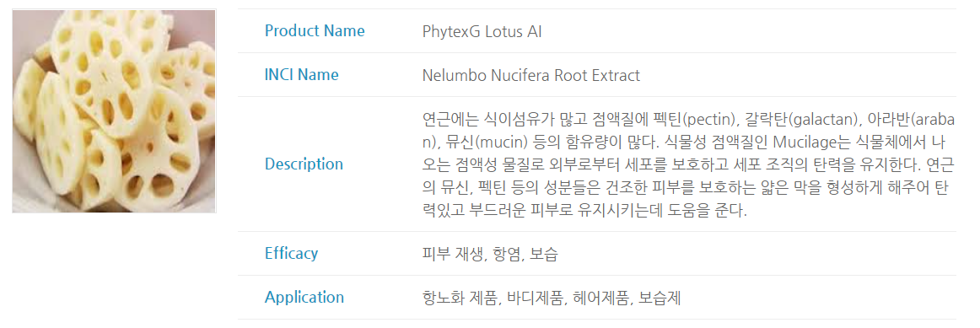The width and height of the screenshot is (980, 328).
Task: Click the efficacy value 피부 재생, 항염, 보습
Action: [x=490, y=255]
